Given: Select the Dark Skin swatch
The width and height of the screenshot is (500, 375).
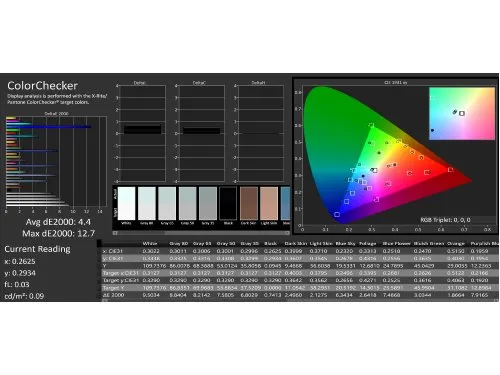Looking at the screenshot, I should pyautogui.click(x=249, y=203).
